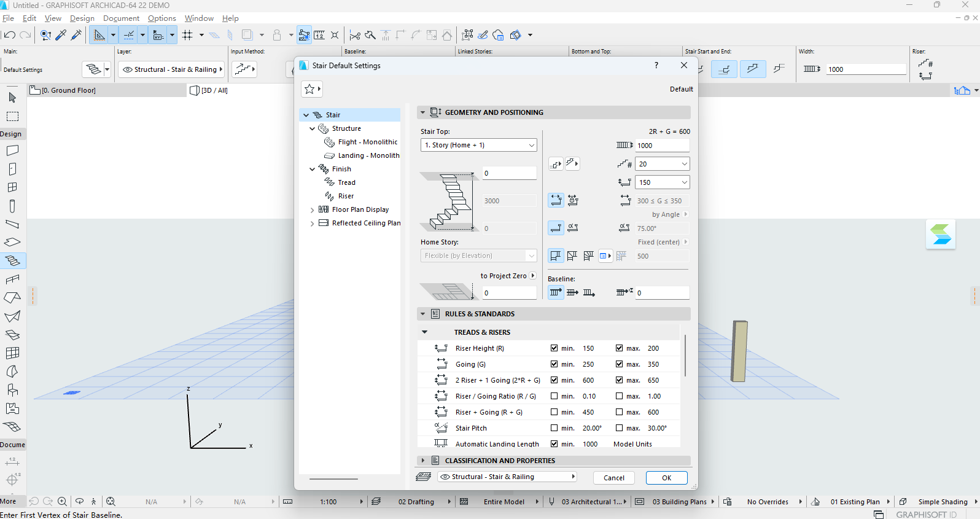Open the Design menu
Screen dimensions: 980x519
pos(82,18)
